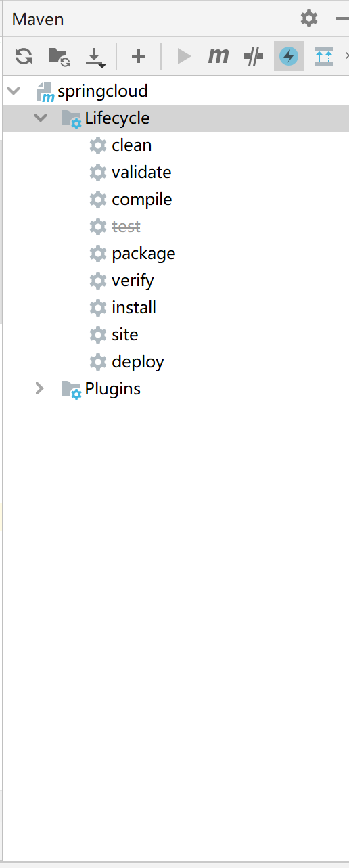The image size is (349, 868).
Task: Expand the Plugins folder
Action: [40, 388]
